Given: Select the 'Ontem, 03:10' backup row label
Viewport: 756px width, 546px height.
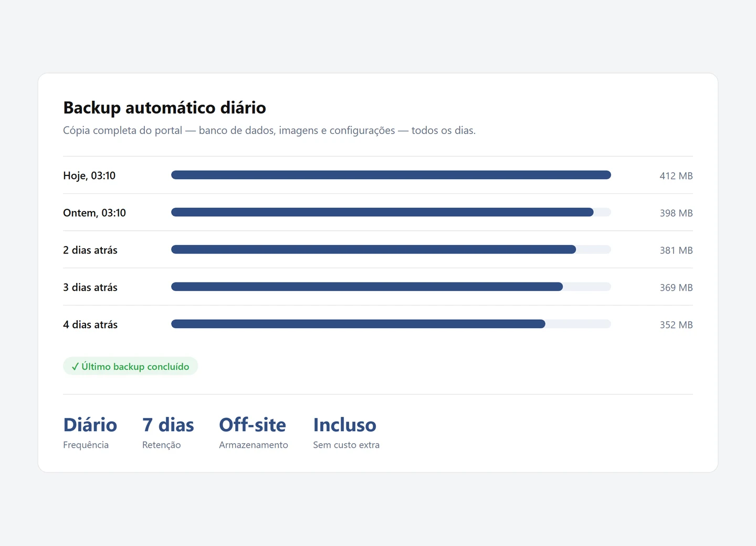Looking at the screenshot, I should [94, 213].
